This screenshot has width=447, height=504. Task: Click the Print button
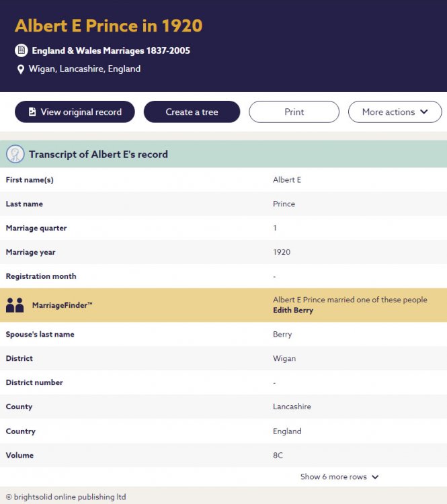click(294, 112)
